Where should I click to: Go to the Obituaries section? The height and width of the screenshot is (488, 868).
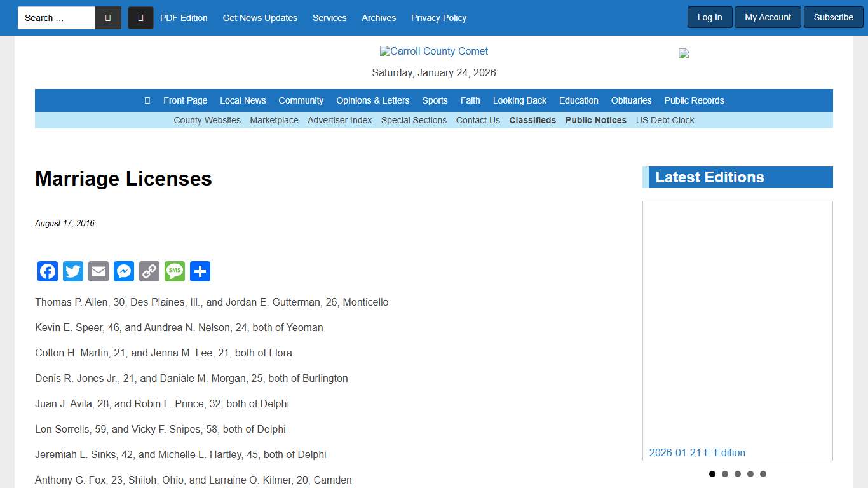coord(631,100)
